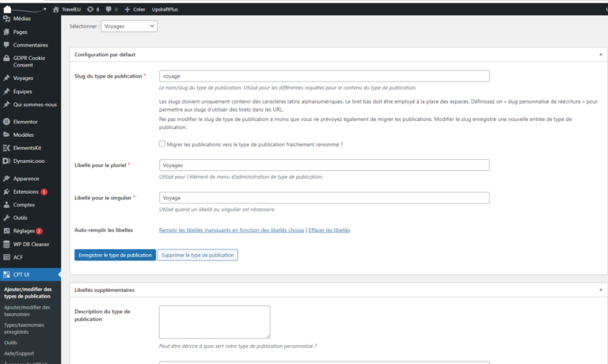
Task: Open Elementor from the sidebar icon
Action: [x=6, y=122]
